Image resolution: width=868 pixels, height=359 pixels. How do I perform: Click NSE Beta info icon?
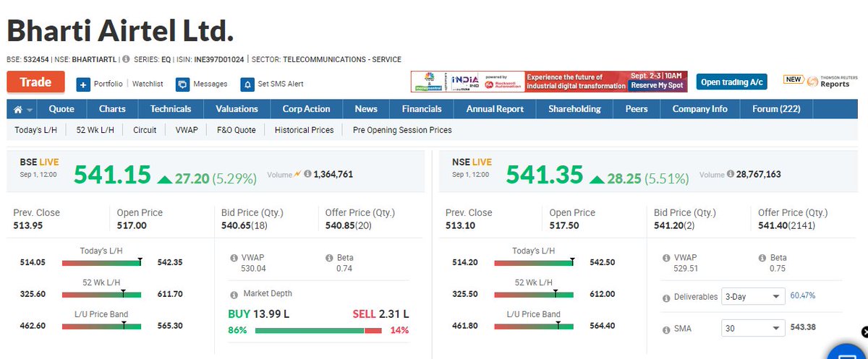762,258
